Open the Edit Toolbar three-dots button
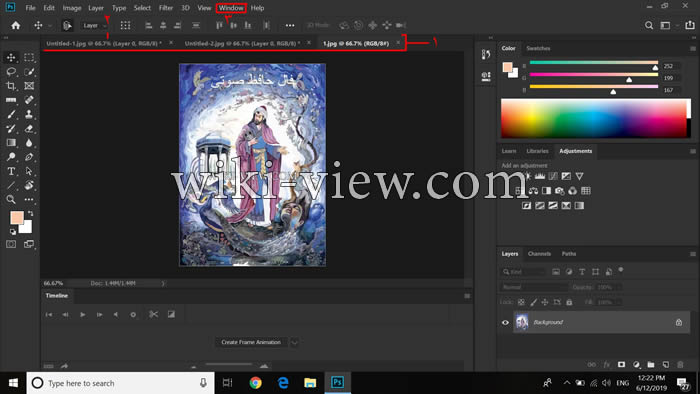Screen dimensions: 700x394 point(29,199)
